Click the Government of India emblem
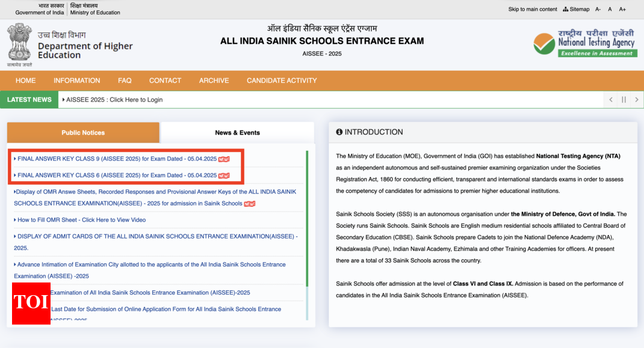Viewport: 644px width, 348px height. pyautogui.click(x=19, y=44)
